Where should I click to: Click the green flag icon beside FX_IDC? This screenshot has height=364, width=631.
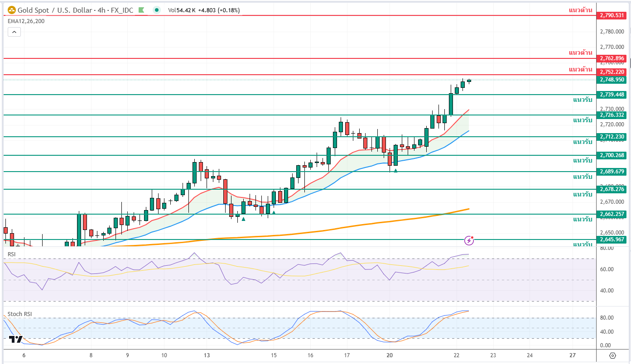tap(142, 10)
